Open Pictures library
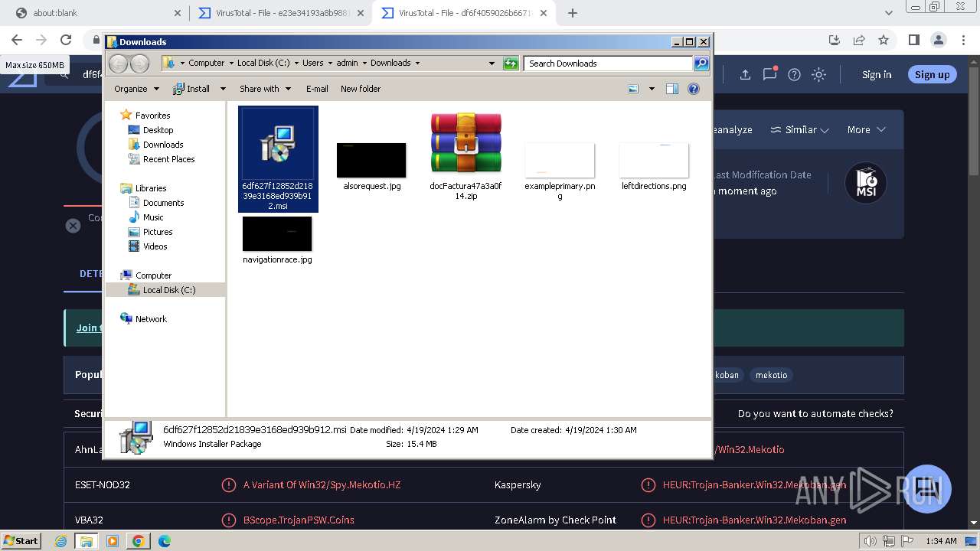 pyautogui.click(x=158, y=232)
